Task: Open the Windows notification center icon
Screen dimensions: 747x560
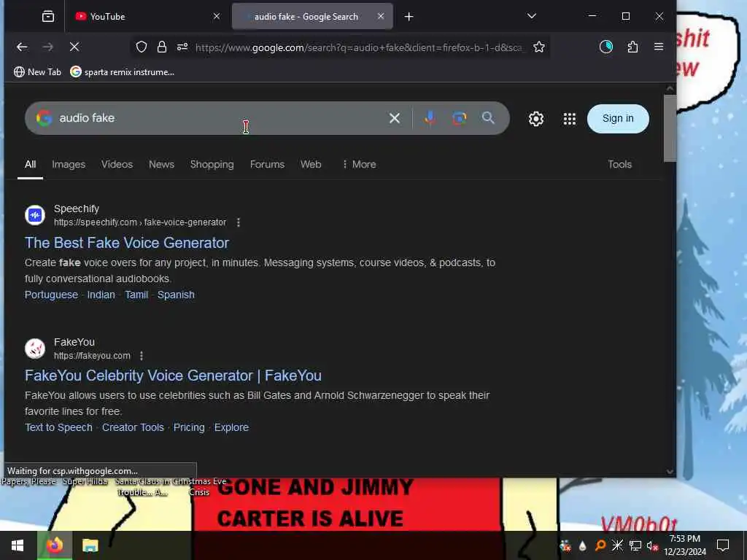Action: [x=723, y=545]
